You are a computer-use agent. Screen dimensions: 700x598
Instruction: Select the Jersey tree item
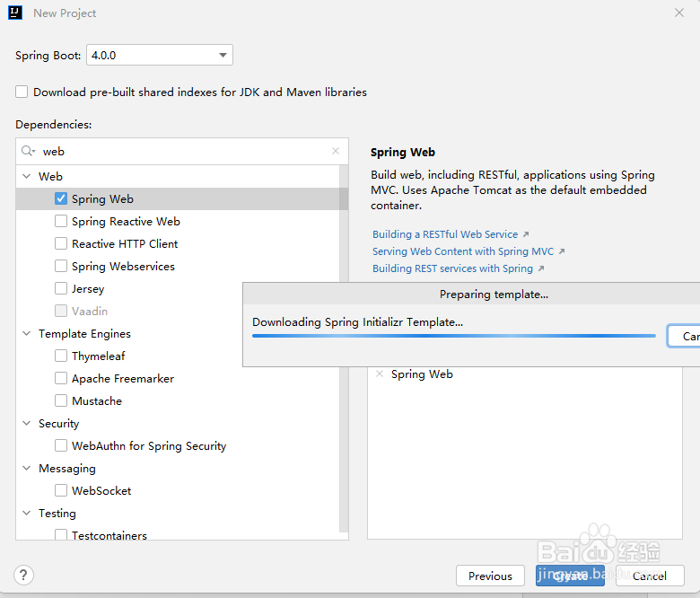tap(88, 289)
